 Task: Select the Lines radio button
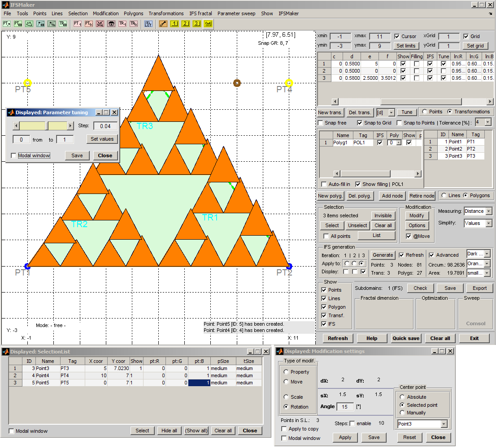point(444,196)
